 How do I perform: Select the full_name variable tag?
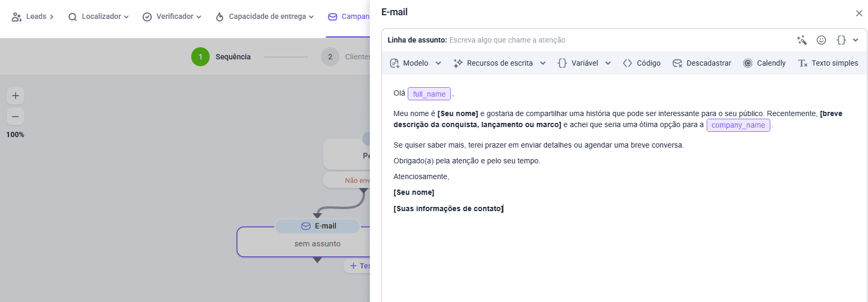tap(429, 94)
